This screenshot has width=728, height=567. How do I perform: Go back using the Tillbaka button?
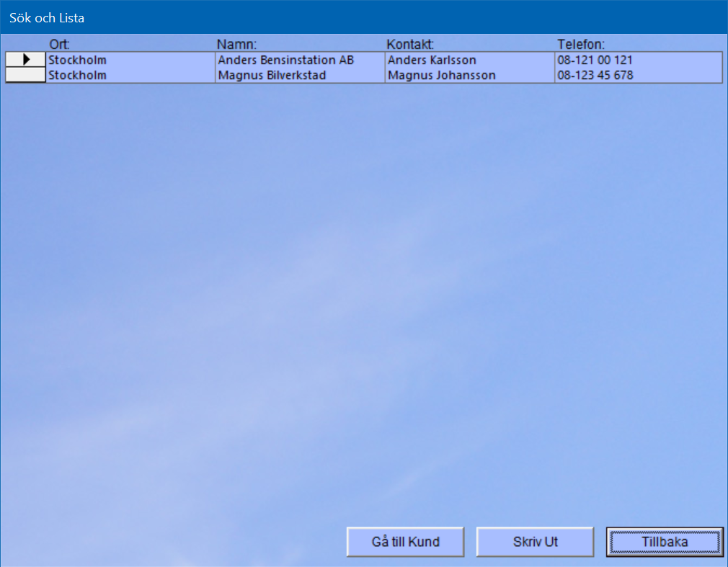pyautogui.click(x=665, y=542)
